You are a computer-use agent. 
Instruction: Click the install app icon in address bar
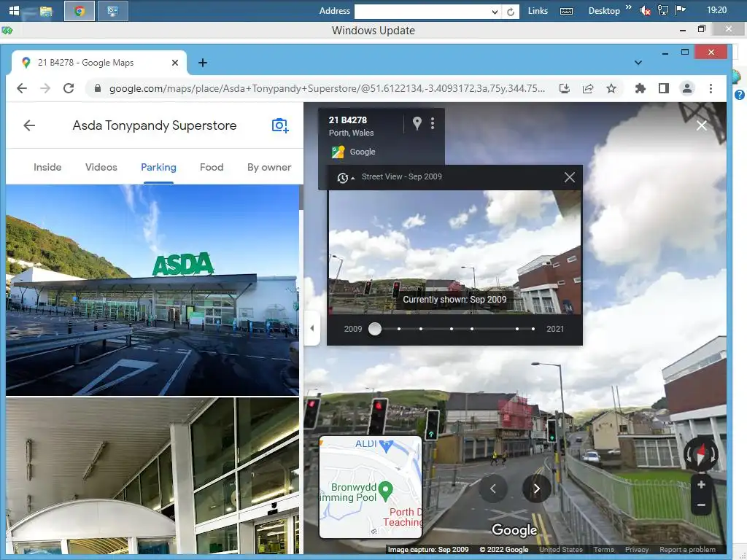click(565, 88)
